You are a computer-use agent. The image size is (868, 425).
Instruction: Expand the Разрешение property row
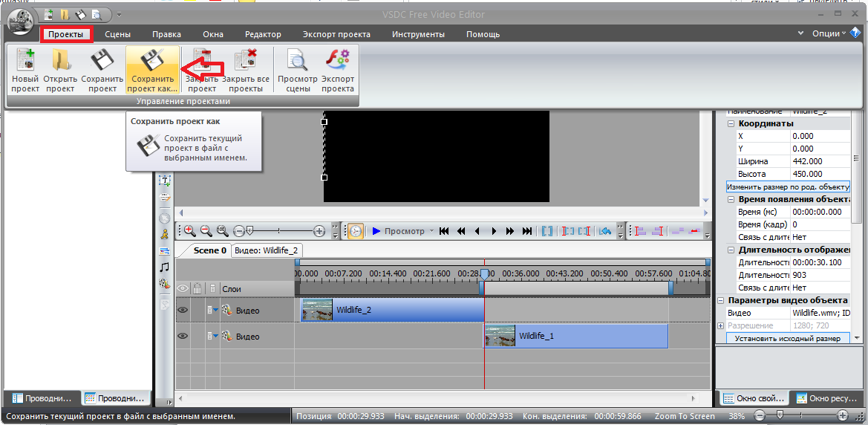click(x=720, y=325)
